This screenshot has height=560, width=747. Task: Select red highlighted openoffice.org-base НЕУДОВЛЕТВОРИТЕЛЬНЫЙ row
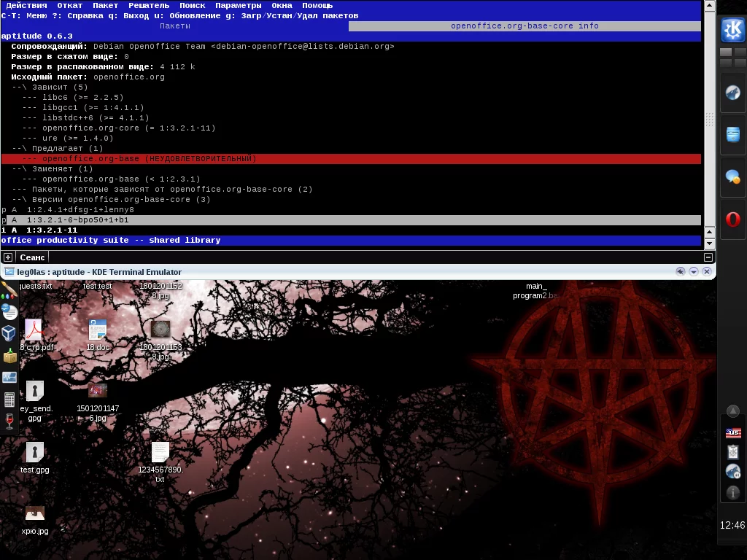tap(351, 159)
